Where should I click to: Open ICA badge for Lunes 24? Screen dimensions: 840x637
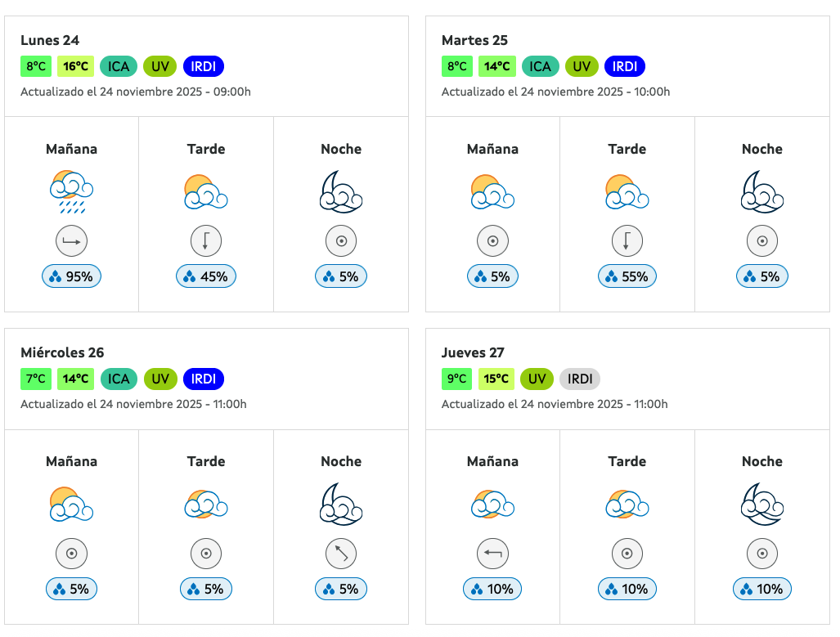point(119,66)
